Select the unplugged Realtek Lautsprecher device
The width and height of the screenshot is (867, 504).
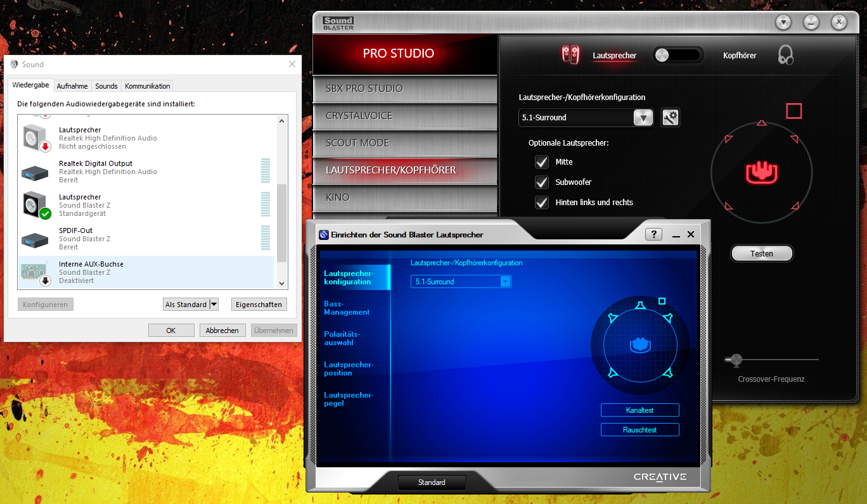click(x=146, y=138)
